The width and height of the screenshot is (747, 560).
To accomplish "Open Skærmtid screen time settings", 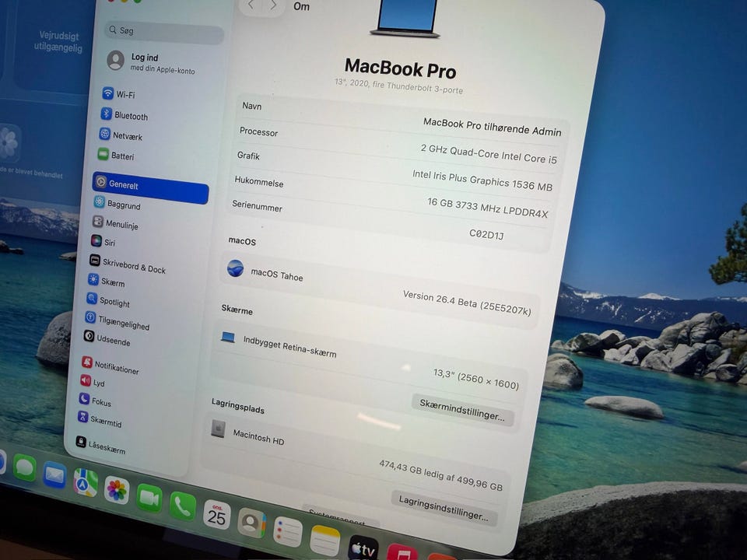I will pos(100,419).
